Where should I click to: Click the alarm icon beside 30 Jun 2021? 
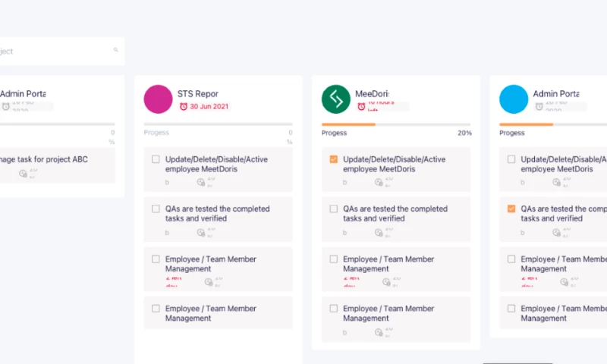(183, 107)
